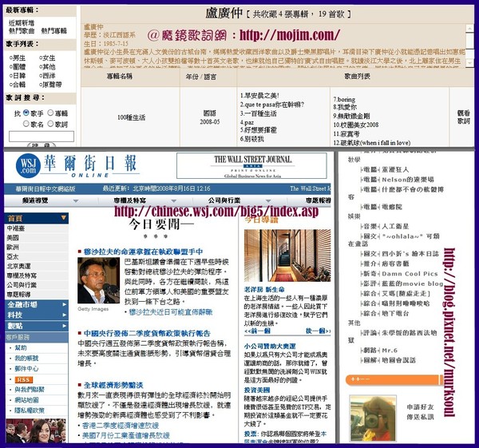Go to previous feature via <<前一個

(x=257, y=331)
